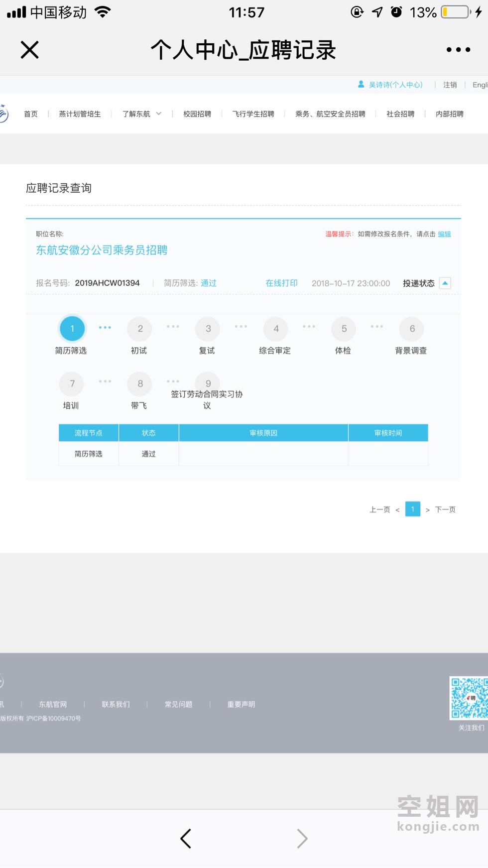Click 在线打印 to print online
The height and width of the screenshot is (868, 488).
click(281, 283)
